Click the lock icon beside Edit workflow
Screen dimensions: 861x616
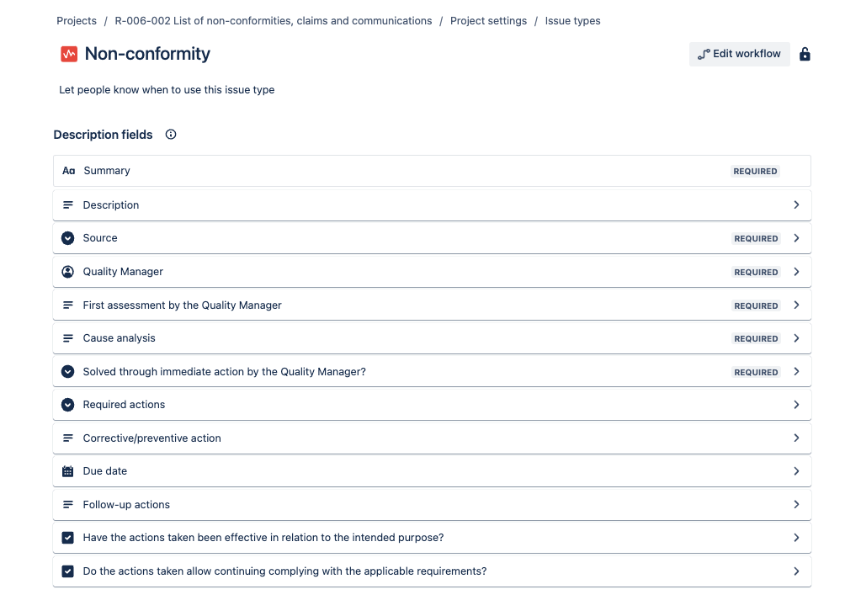[x=805, y=55]
